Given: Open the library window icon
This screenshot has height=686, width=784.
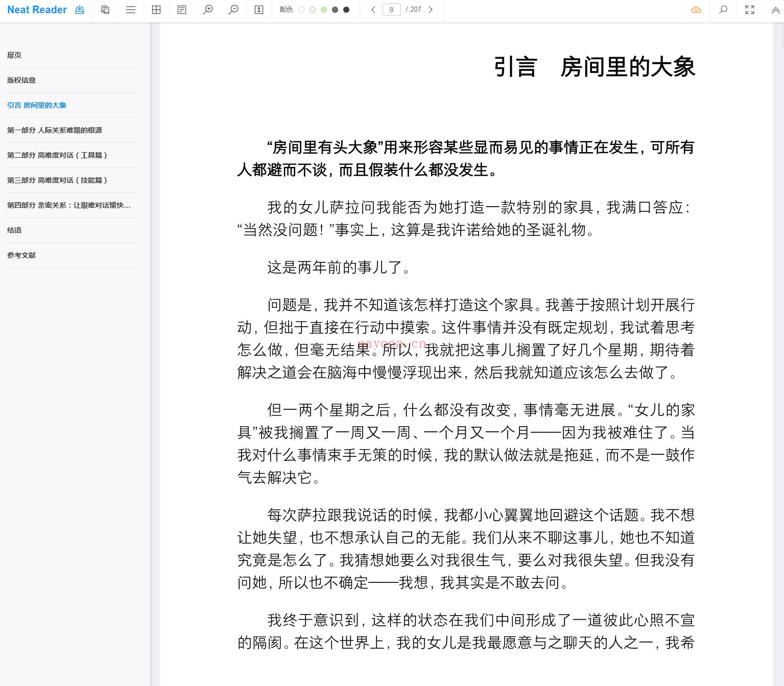Looking at the screenshot, I should tap(105, 10).
